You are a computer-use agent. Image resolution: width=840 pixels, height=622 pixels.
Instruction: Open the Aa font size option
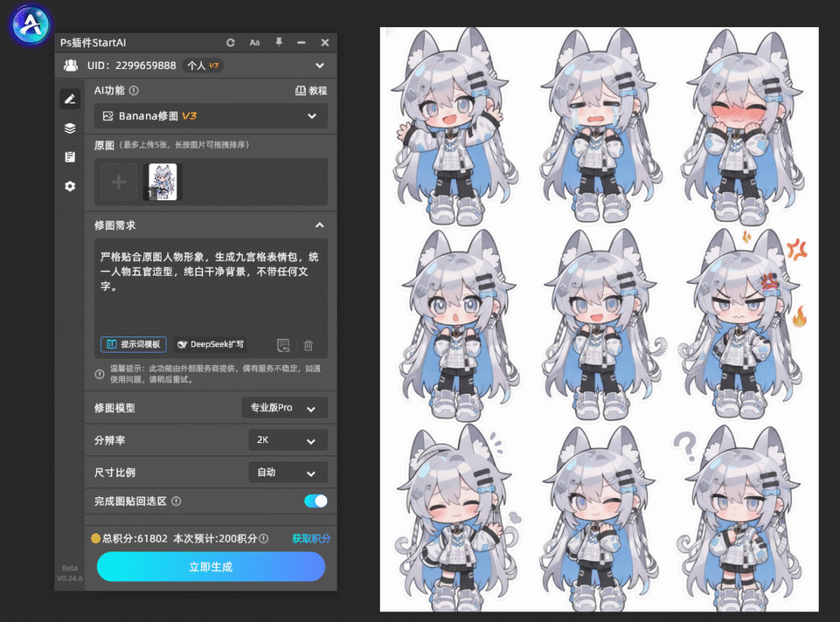pos(254,43)
